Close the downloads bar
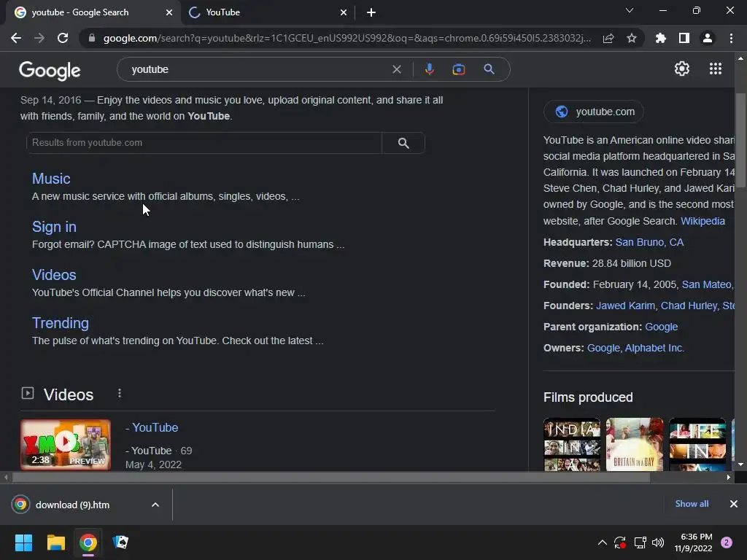 (x=734, y=504)
